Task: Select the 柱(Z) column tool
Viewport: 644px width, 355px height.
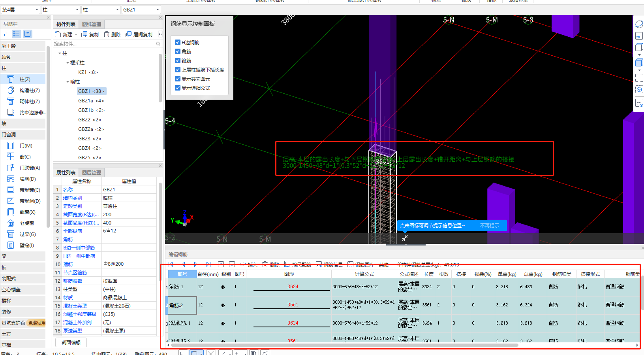Action: (x=23, y=79)
